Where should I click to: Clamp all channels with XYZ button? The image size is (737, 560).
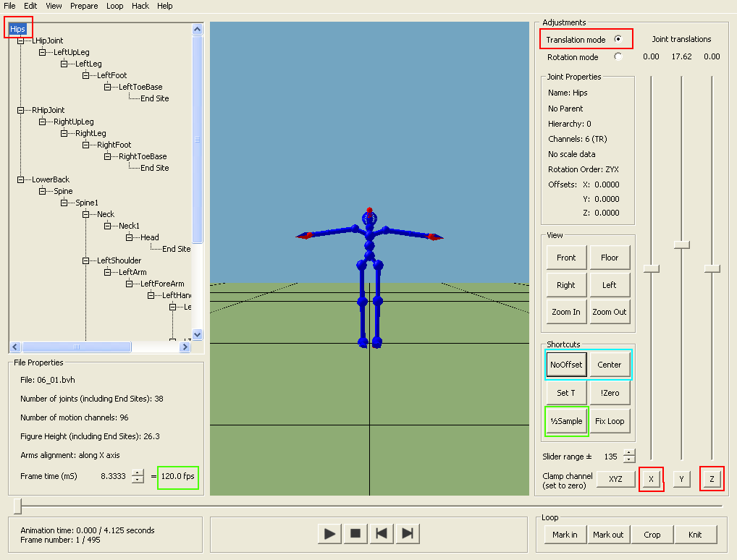tap(615, 479)
